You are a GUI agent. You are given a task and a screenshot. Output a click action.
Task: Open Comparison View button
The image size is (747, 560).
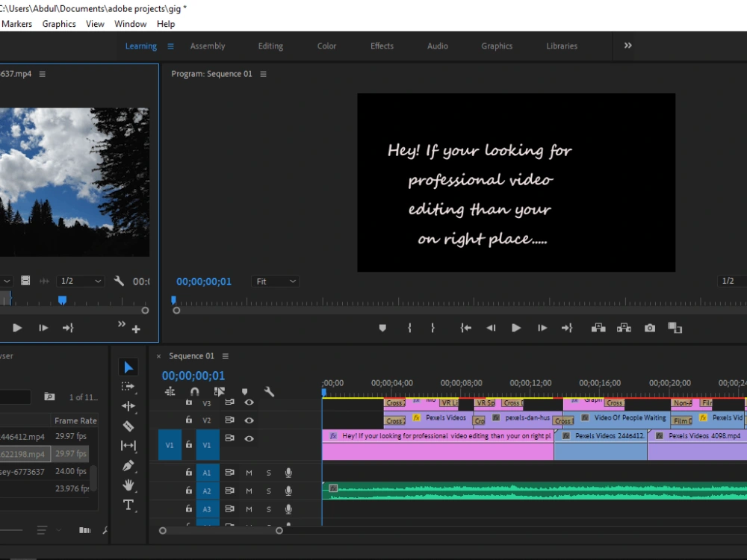(x=675, y=328)
